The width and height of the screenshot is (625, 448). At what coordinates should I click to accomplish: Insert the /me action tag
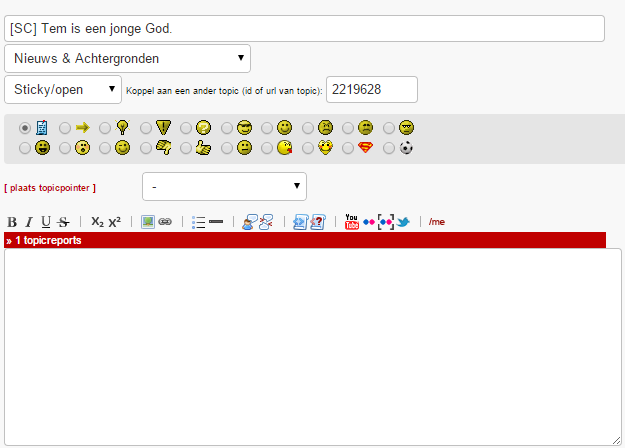point(436,222)
